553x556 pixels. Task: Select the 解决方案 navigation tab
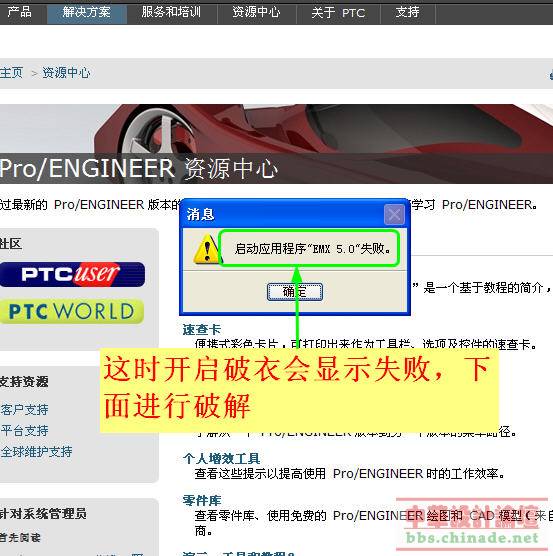(87, 13)
